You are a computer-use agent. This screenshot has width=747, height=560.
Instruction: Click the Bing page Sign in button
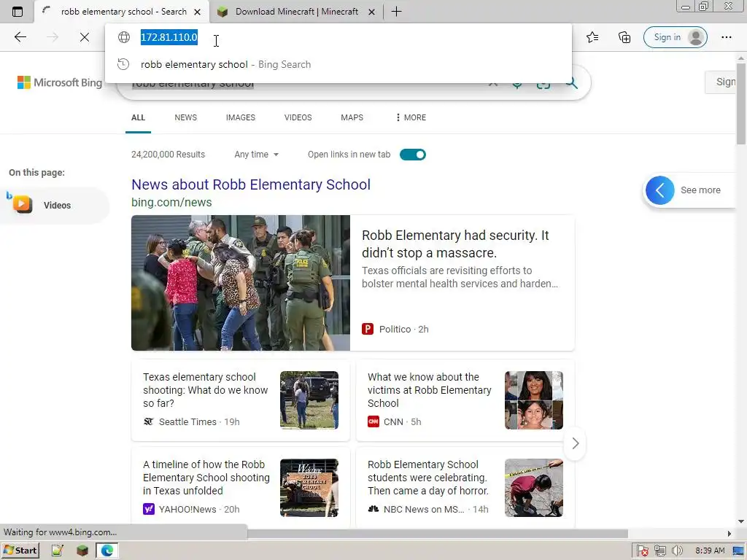tap(721, 82)
